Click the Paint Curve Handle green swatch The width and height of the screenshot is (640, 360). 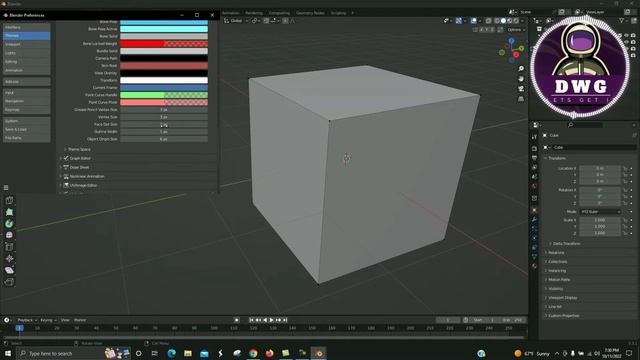tap(164, 95)
